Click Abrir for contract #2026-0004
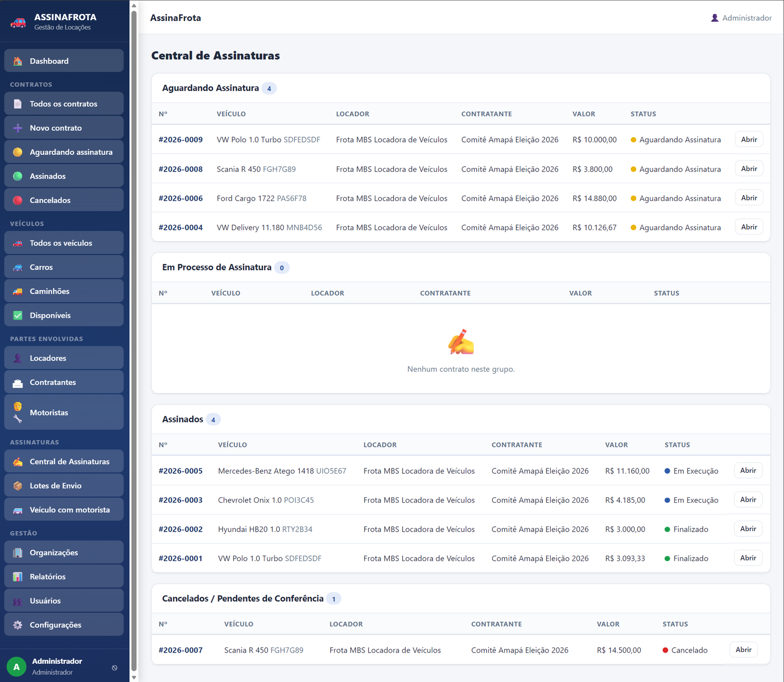 click(x=749, y=227)
